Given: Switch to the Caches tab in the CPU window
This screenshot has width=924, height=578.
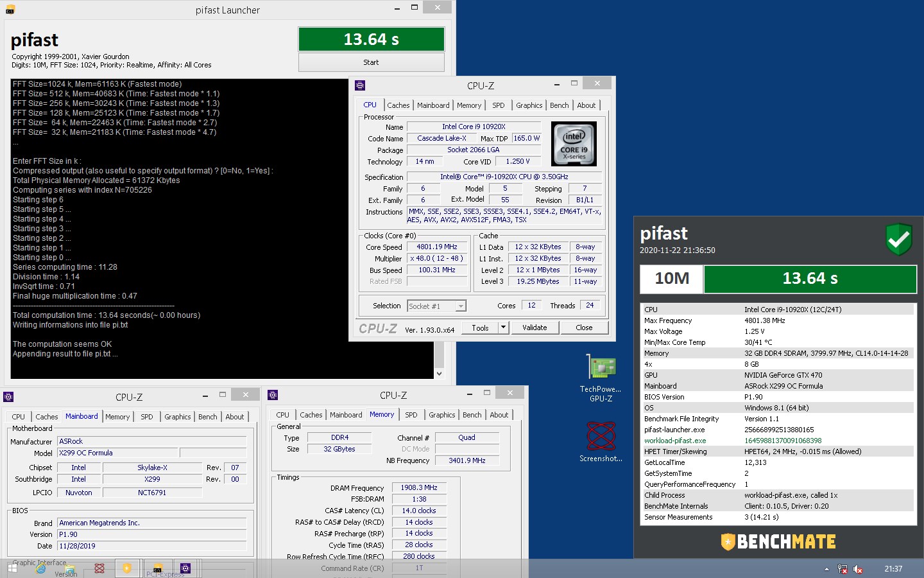Looking at the screenshot, I should click(x=398, y=105).
